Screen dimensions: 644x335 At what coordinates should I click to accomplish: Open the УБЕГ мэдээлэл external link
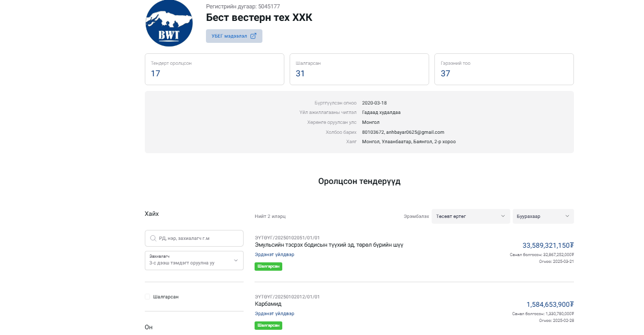click(x=234, y=36)
